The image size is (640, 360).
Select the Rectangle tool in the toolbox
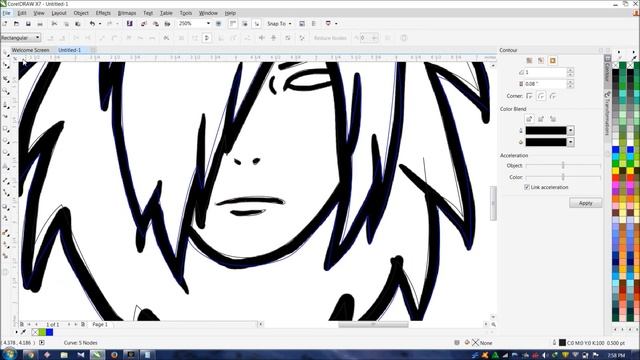pos(6,129)
